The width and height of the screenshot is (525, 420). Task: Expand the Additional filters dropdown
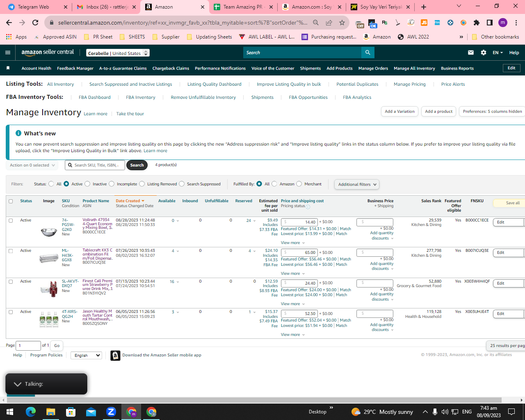coord(356,185)
